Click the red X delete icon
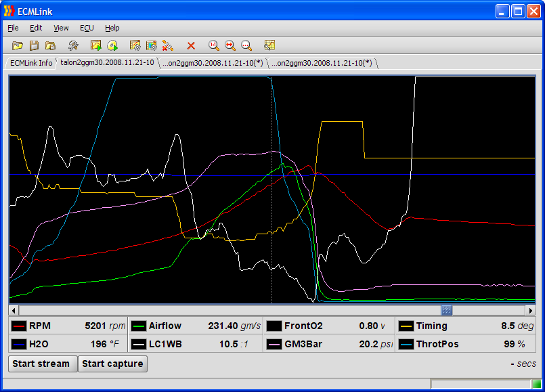 click(x=191, y=45)
